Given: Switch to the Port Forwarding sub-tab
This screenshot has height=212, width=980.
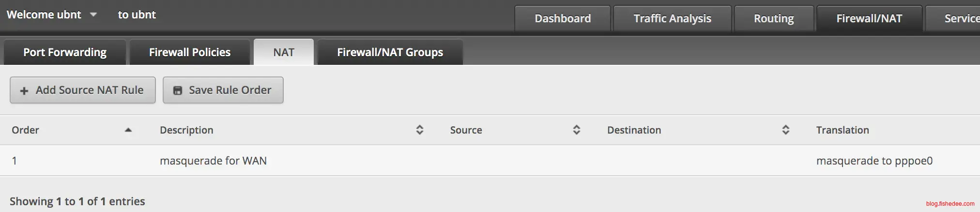Looking at the screenshot, I should [x=65, y=52].
